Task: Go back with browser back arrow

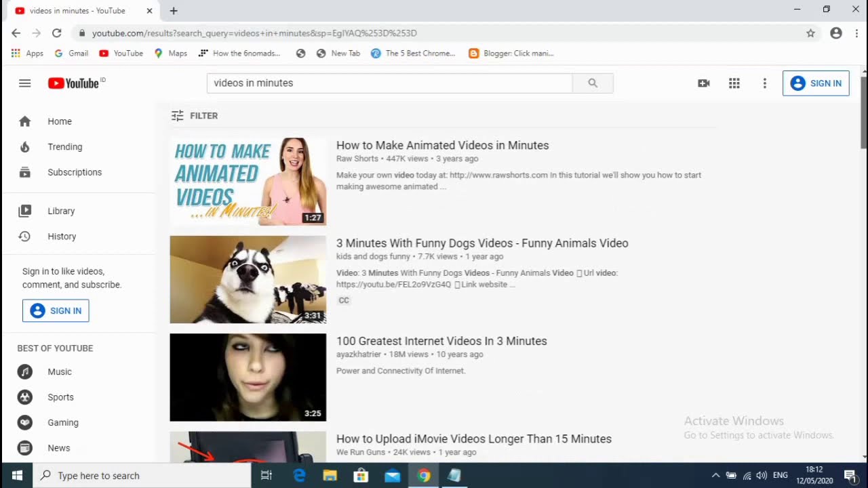Action: pyautogui.click(x=16, y=33)
